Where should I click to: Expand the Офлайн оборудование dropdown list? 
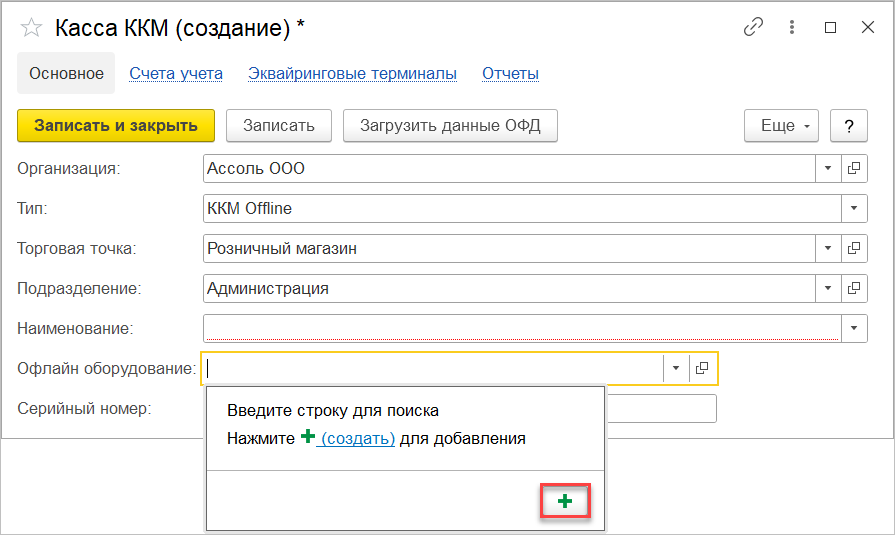tap(676, 368)
